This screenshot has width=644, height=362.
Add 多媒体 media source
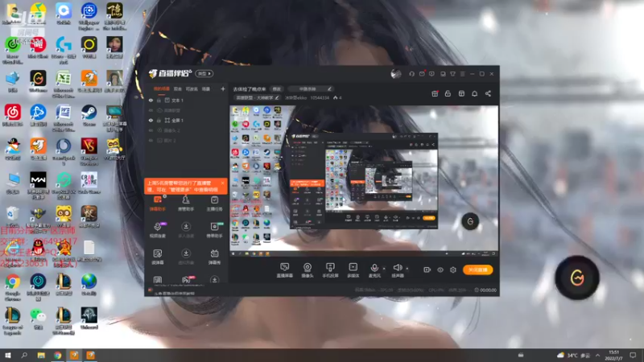pyautogui.click(x=353, y=270)
